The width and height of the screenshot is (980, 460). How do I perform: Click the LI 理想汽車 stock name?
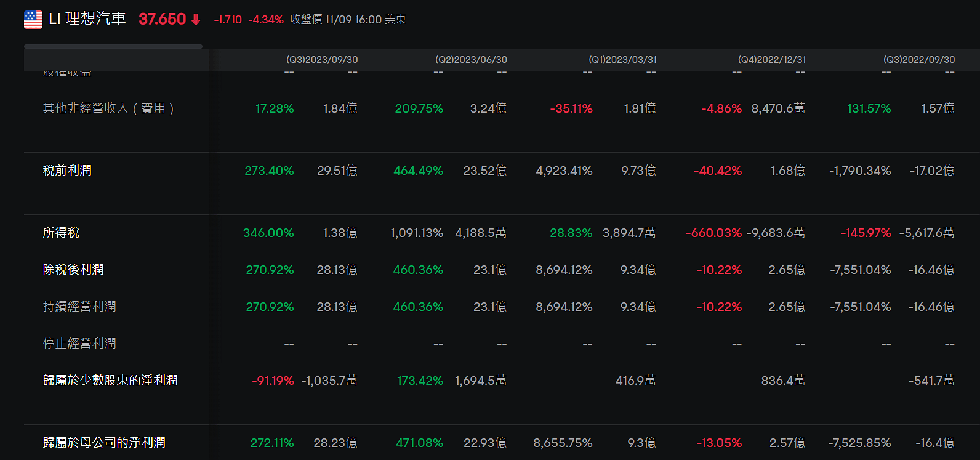click(x=87, y=19)
